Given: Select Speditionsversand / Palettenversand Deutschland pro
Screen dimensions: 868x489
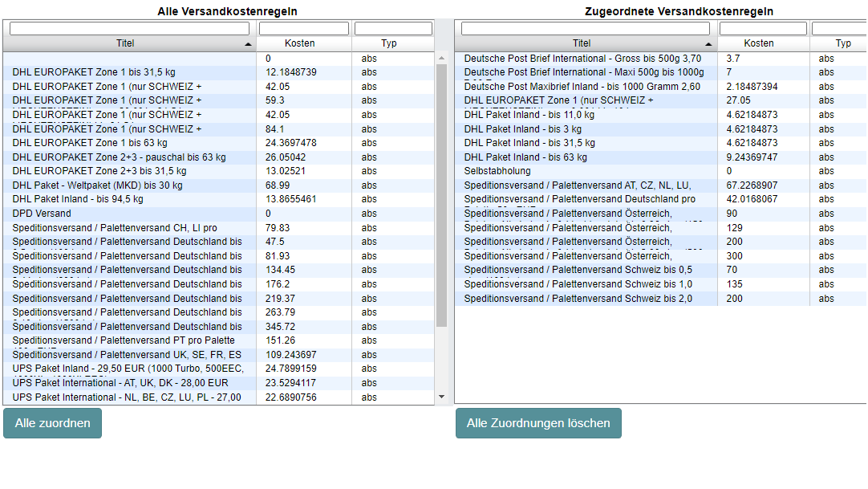Looking at the screenshot, I should point(660,199).
